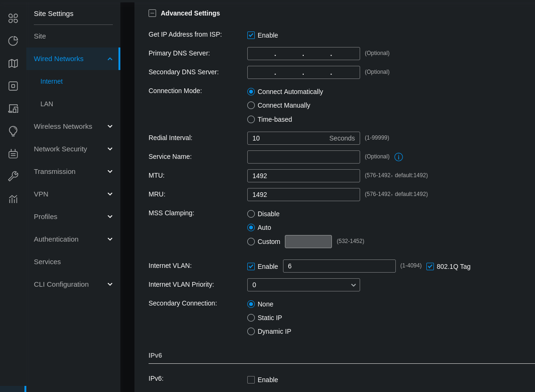Open the Internet VLAN Priority dropdown

coord(303,285)
